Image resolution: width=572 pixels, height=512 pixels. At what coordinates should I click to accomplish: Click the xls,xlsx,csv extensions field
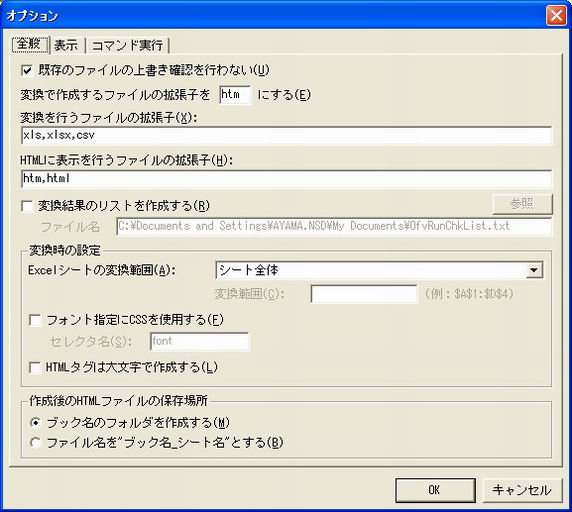point(286,136)
